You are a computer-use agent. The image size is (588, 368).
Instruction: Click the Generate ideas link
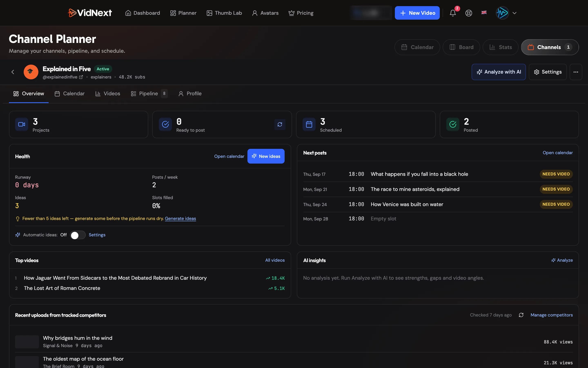tap(180, 219)
